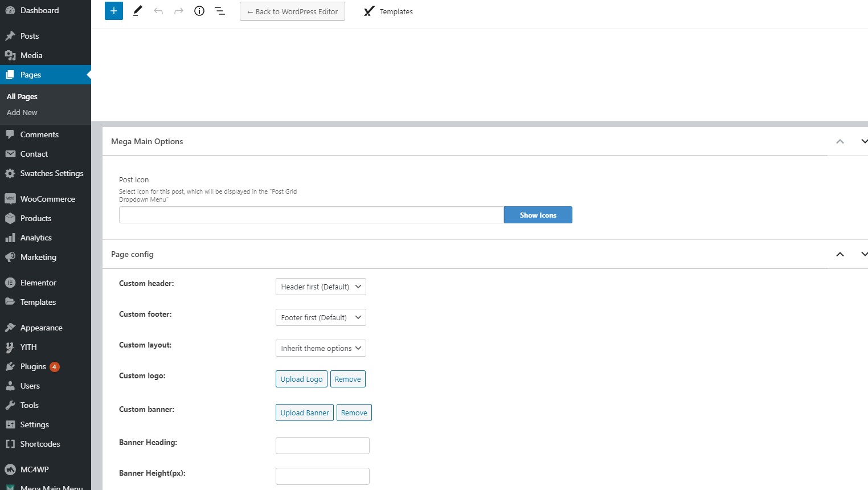
Task: Expand the Custom layout dropdown
Action: [x=321, y=348]
